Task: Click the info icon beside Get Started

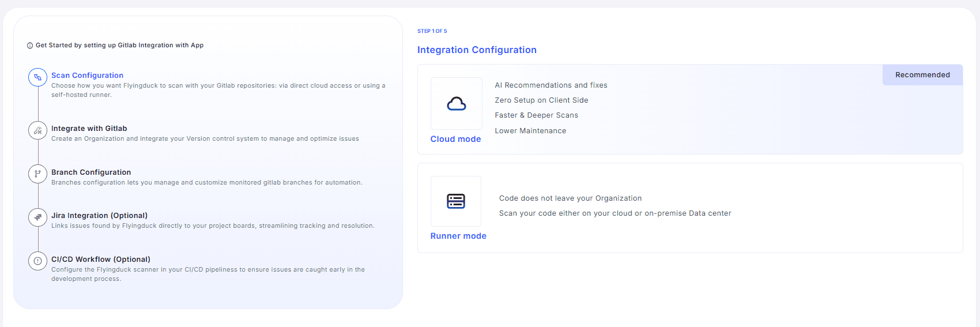Action: click(30, 46)
